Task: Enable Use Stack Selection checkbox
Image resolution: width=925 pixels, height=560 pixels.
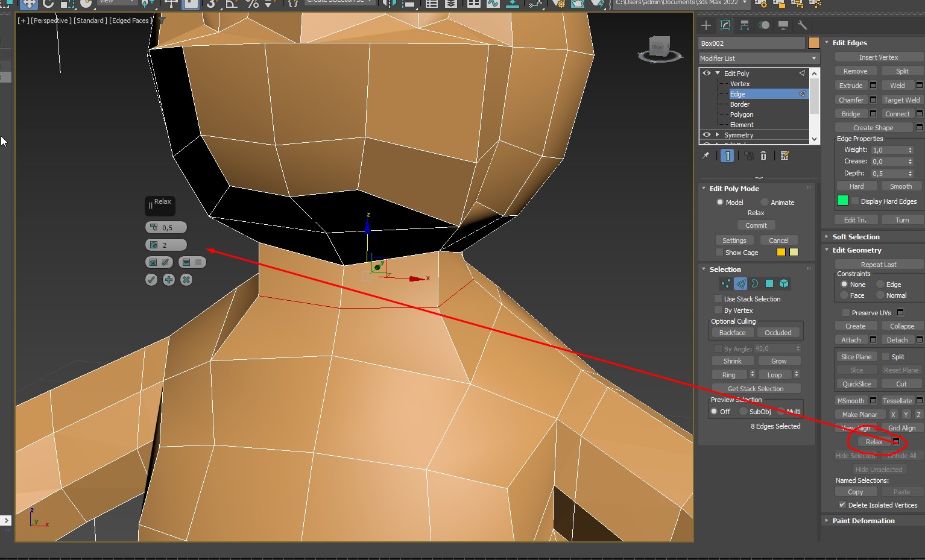Action: [x=718, y=299]
